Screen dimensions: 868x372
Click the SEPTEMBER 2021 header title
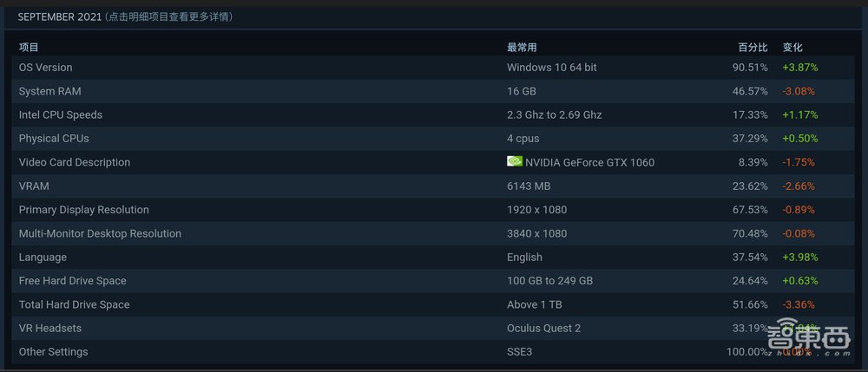click(x=60, y=16)
